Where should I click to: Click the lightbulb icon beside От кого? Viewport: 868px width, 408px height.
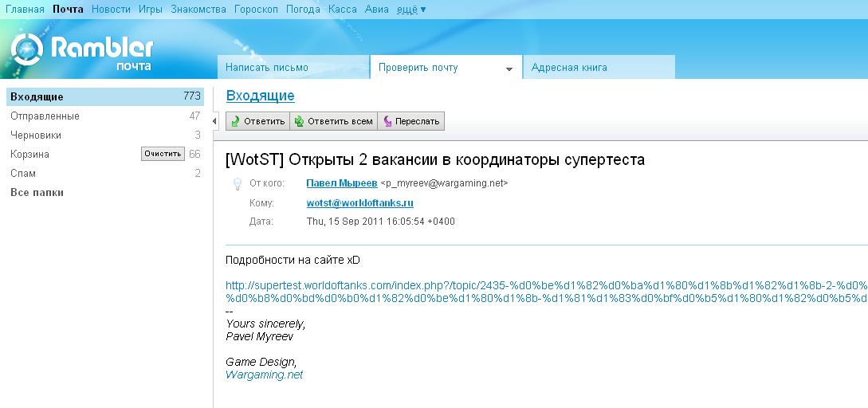click(x=237, y=184)
